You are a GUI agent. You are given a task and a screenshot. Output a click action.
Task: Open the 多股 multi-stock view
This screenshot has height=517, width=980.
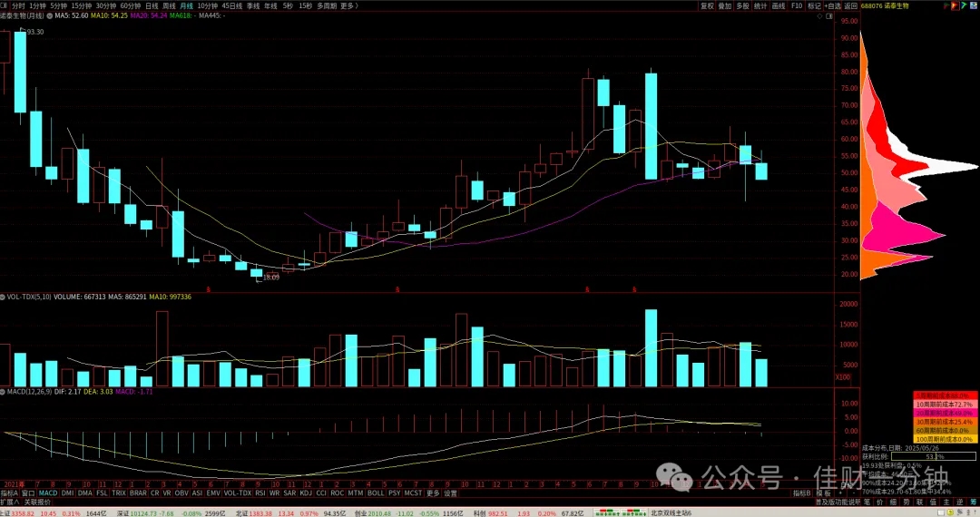click(x=742, y=5)
